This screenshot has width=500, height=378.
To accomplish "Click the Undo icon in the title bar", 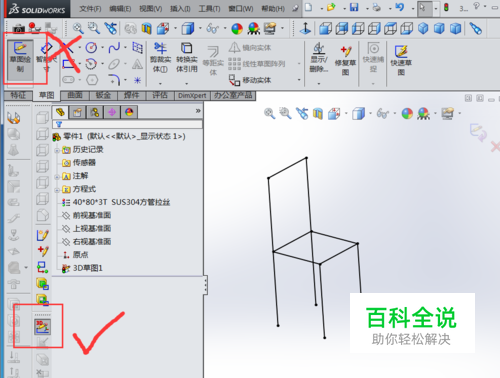I will pos(399,7).
